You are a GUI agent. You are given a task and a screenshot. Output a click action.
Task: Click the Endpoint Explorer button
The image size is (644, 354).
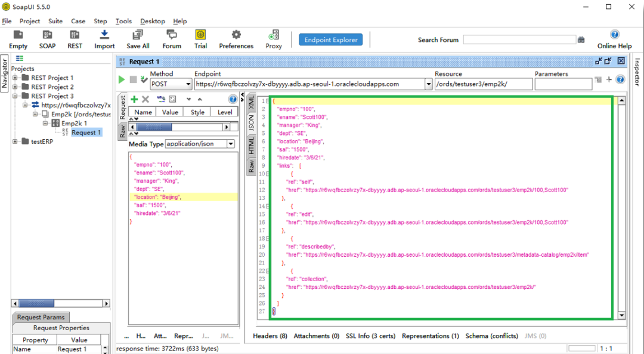[x=331, y=40]
